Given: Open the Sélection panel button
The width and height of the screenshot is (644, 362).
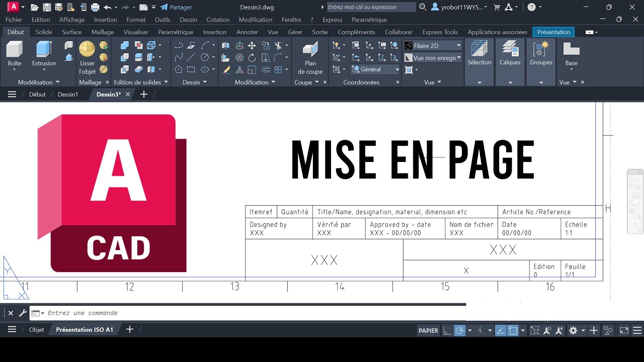Looking at the screenshot, I should 479,62.
